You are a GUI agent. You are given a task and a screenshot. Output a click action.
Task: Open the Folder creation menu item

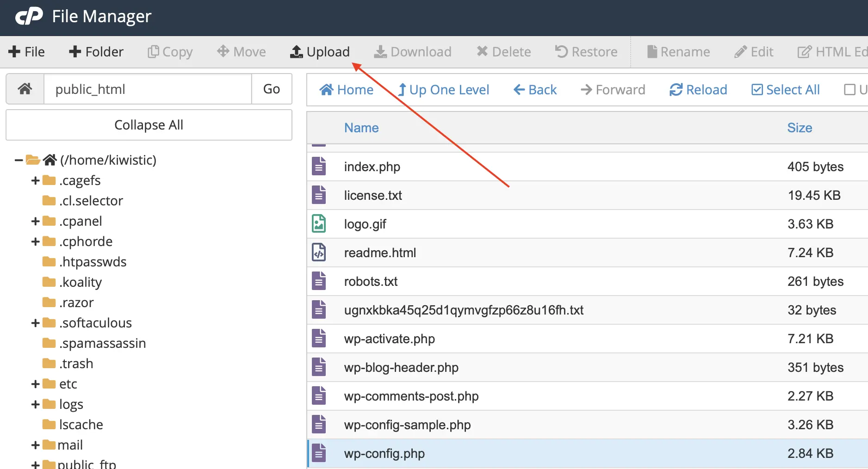tap(96, 51)
